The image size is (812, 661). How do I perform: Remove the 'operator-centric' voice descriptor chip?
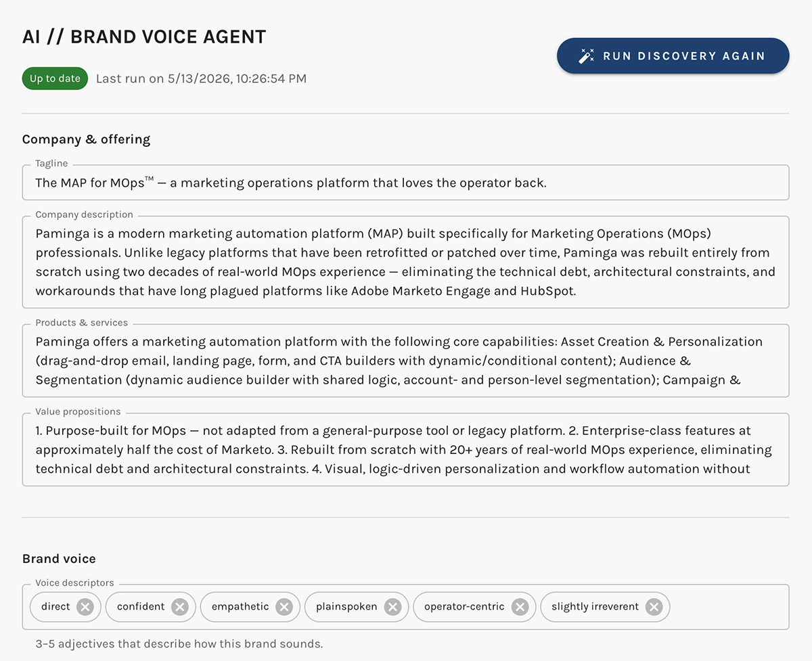click(520, 607)
